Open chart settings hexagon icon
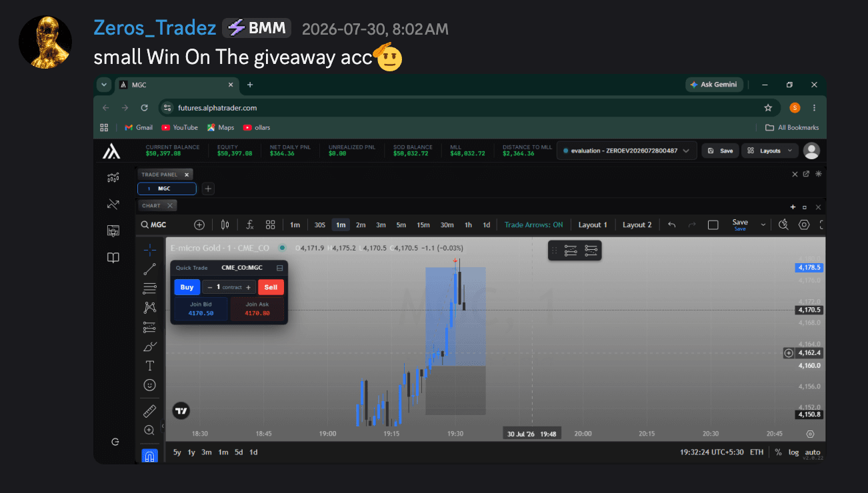Viewport: 868px width, 493px height. pos(804,225)
